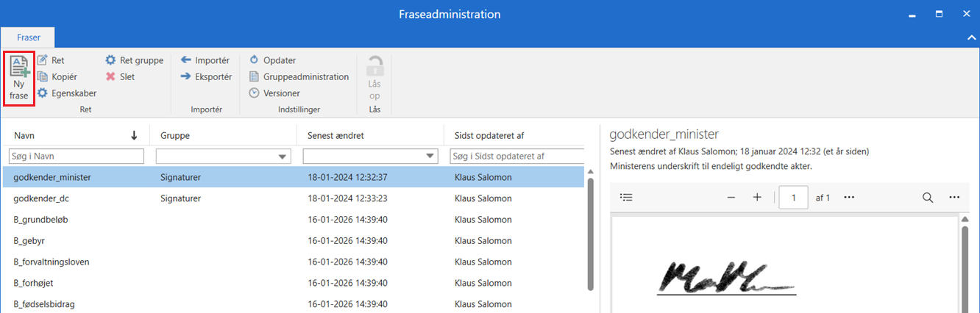Focus Søg i Sidst opdateret af field
The image size is (980, 313).
click(x=516, y=156)
